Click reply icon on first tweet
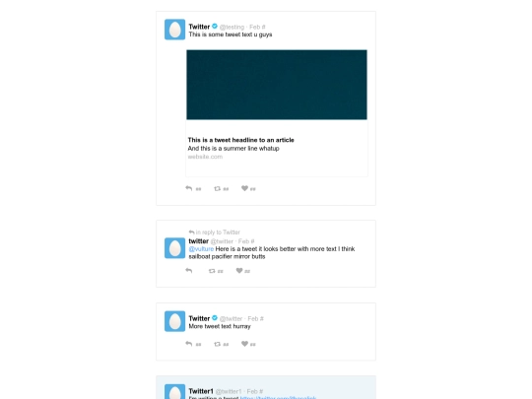Screen dimensions: 532x399 point(189,188)
